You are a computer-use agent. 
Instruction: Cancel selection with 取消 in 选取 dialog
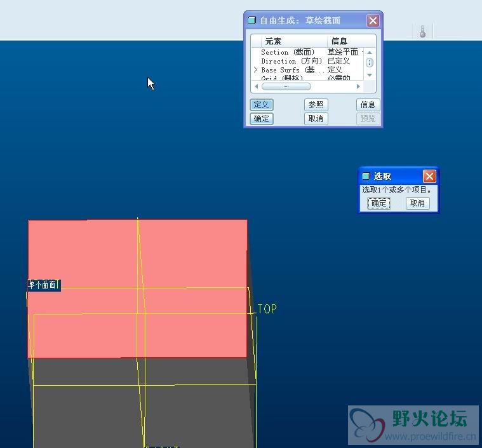(417, 203)
